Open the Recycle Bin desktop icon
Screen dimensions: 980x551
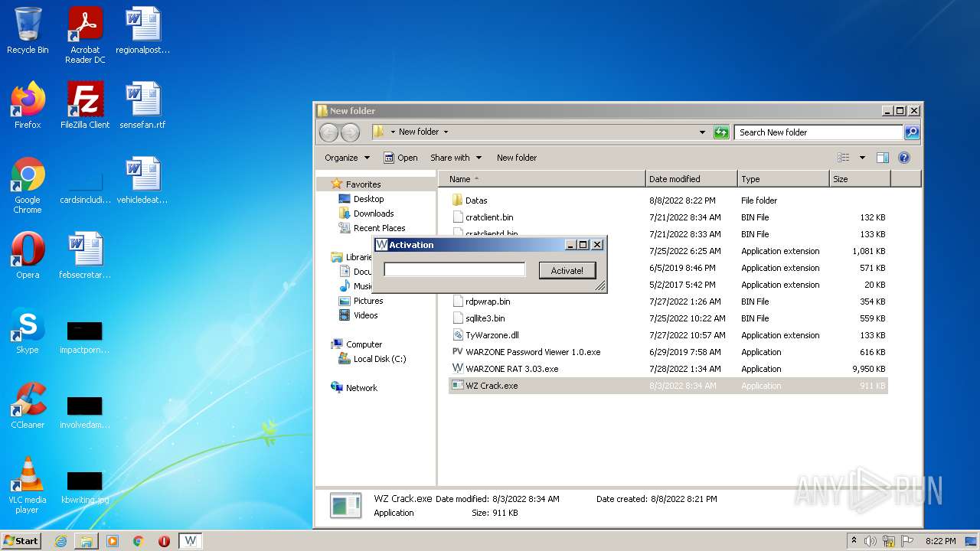pos(28,31)
